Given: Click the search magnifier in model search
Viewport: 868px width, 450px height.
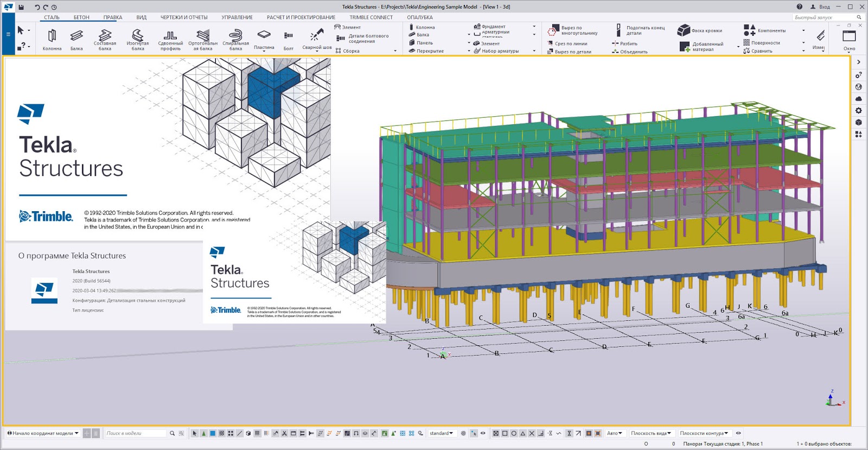Looking at the screenshot, I should click(x=172, y=433).
